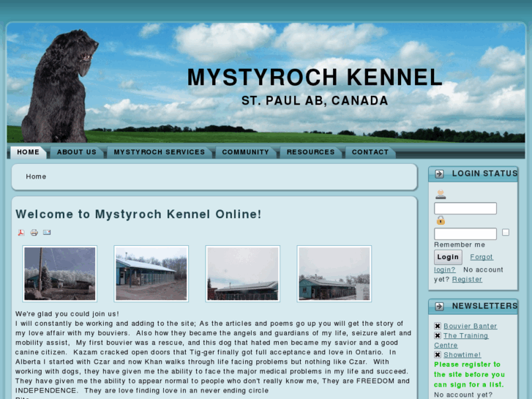
Task: Click the 'St. Paul AB, Canada' banner subtitle
Action: coord(315,100)
